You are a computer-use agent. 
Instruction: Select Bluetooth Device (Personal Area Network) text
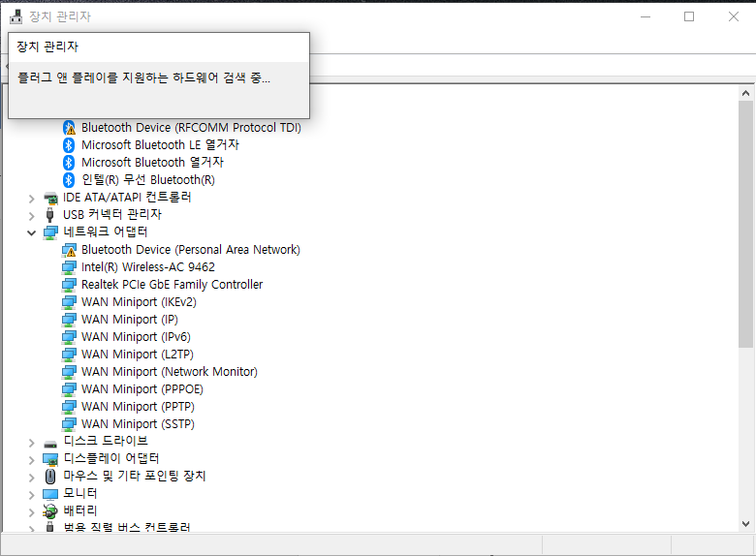[x=190, y=250]
